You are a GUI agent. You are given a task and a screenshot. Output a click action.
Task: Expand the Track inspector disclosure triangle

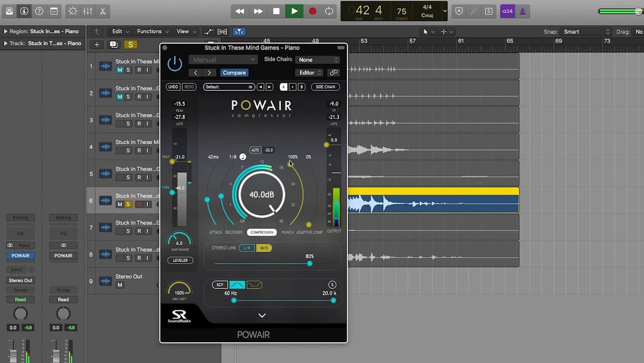(x=5, y=43)
